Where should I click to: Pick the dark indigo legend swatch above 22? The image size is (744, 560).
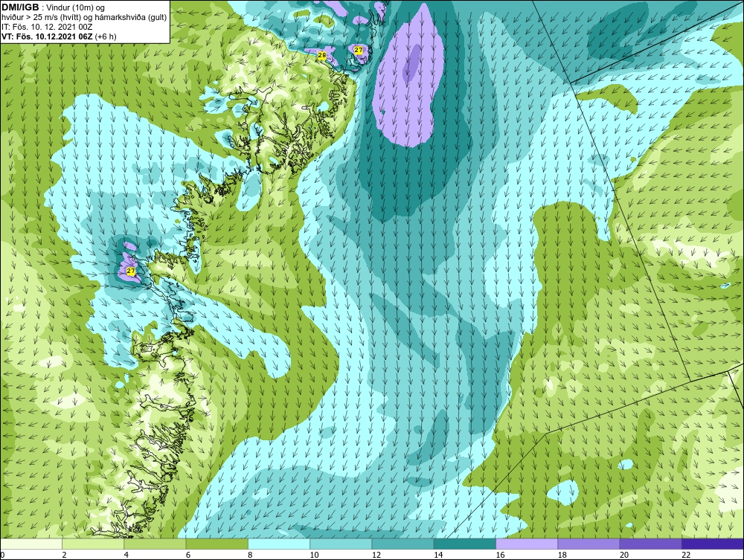coord(712,544)
